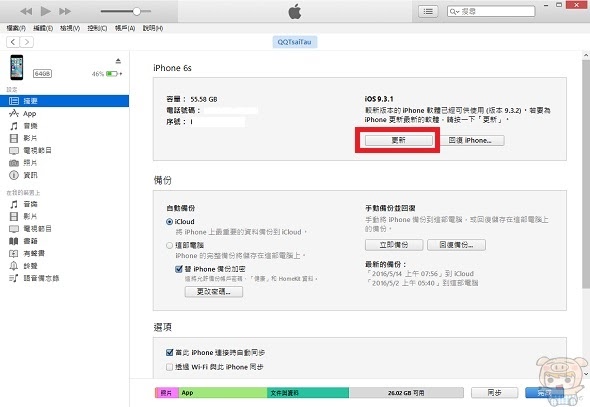Toggle the Wi-Fi sync with iPhone checkbox
Image resolution: width=590 pixels, height=407 pixels.
(x=170, y=367)
